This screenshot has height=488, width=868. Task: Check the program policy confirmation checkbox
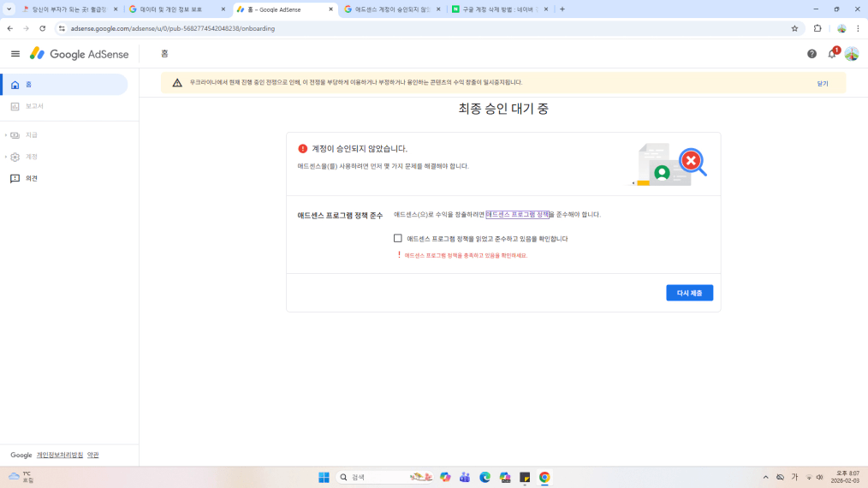pos(397,238)
